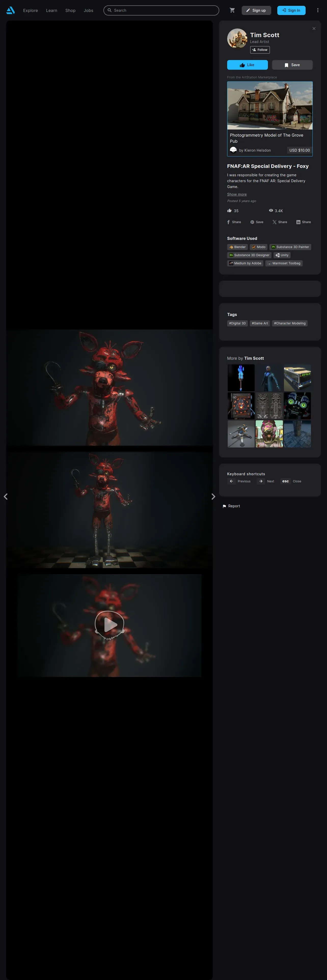Open the Learn menu
This screenshot has width=327, height=980.
click(52, 11)
